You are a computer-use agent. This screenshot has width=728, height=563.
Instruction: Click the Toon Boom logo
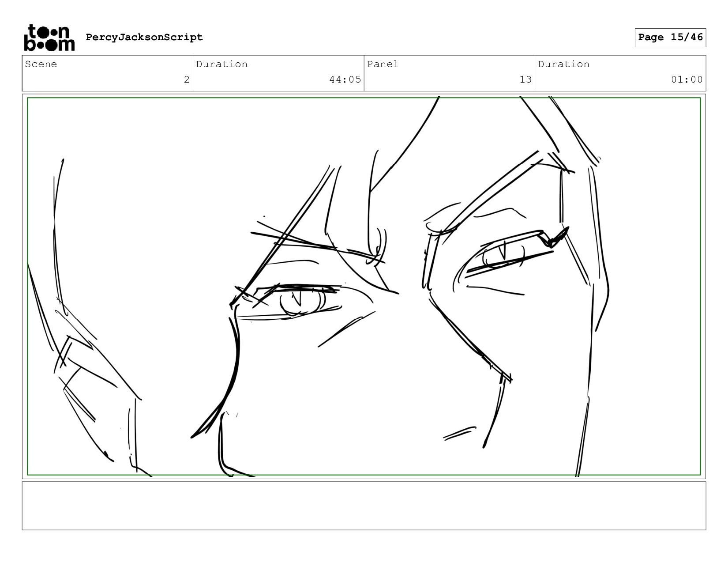coord(49,38)
